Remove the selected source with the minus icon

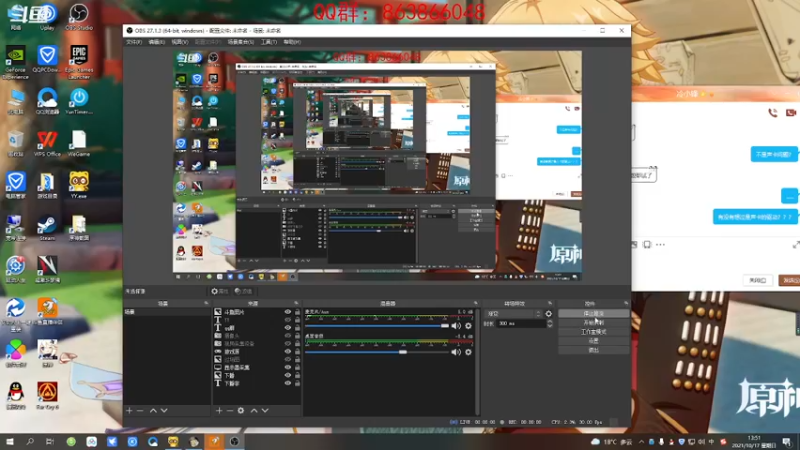pos(230,411)
